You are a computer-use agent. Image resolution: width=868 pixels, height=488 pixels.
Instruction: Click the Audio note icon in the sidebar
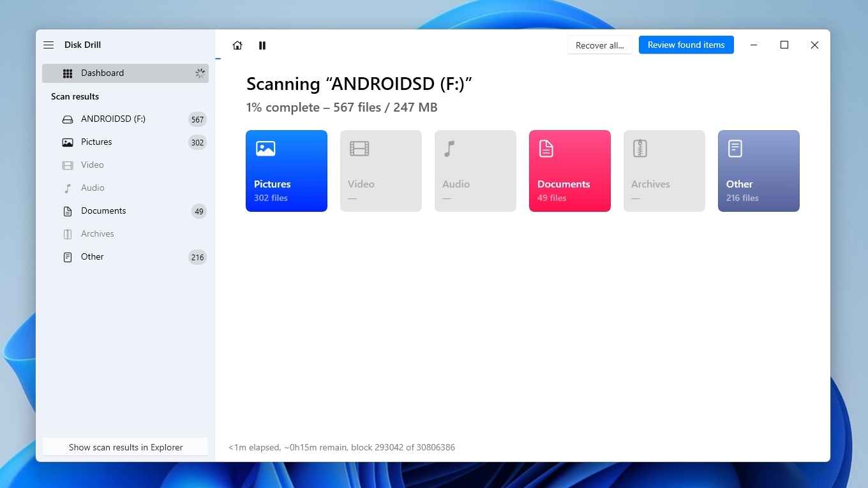[x=67, y=188]
